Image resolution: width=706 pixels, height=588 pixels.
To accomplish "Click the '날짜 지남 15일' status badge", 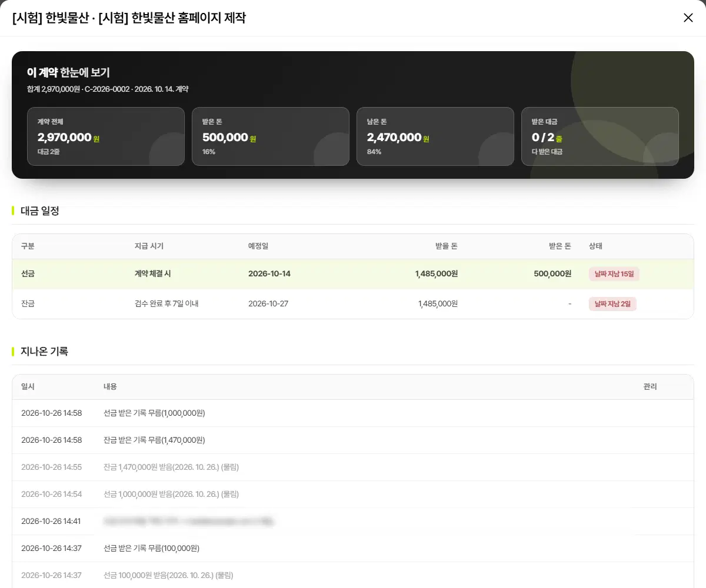I will [x=614, y=274].
